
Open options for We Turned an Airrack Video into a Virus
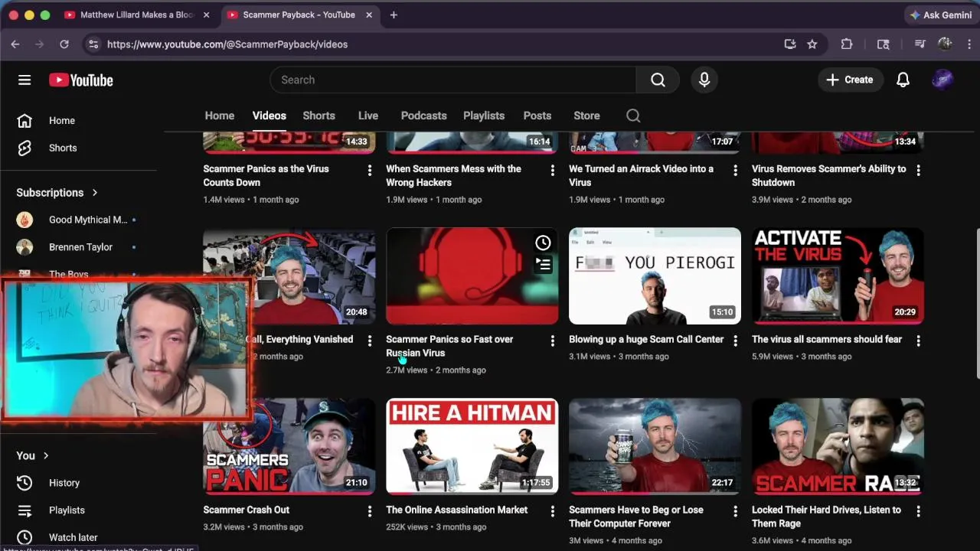tap(736, 170)
